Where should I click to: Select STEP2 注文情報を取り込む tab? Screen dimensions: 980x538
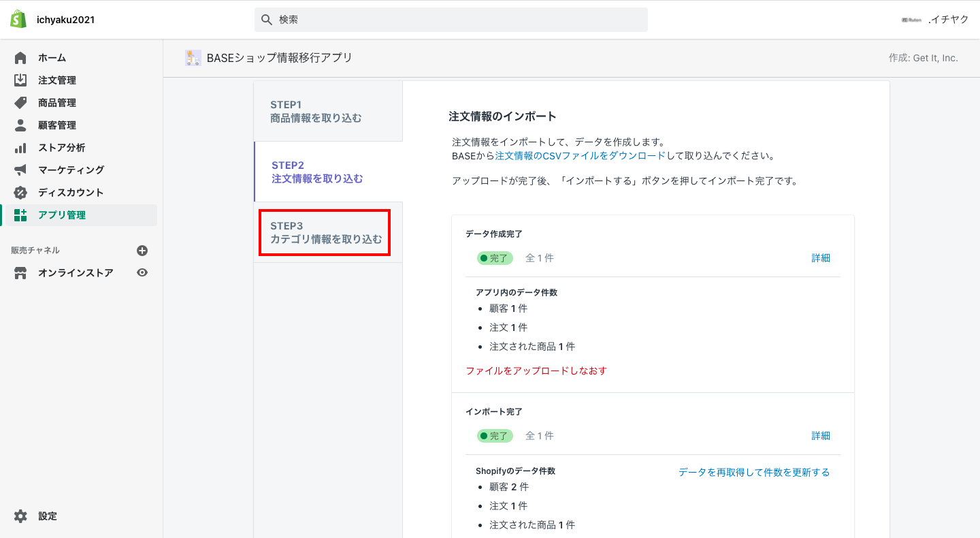(329, 172)
